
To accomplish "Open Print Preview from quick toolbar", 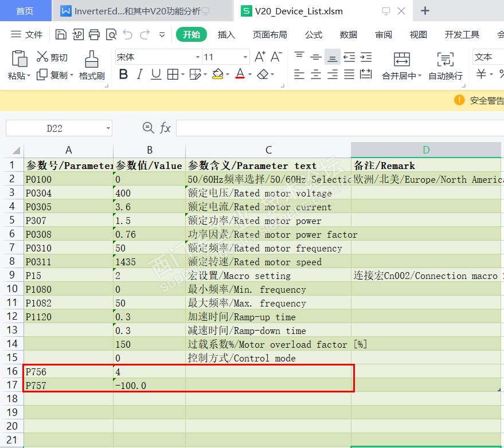I will [x=111, y=35].
